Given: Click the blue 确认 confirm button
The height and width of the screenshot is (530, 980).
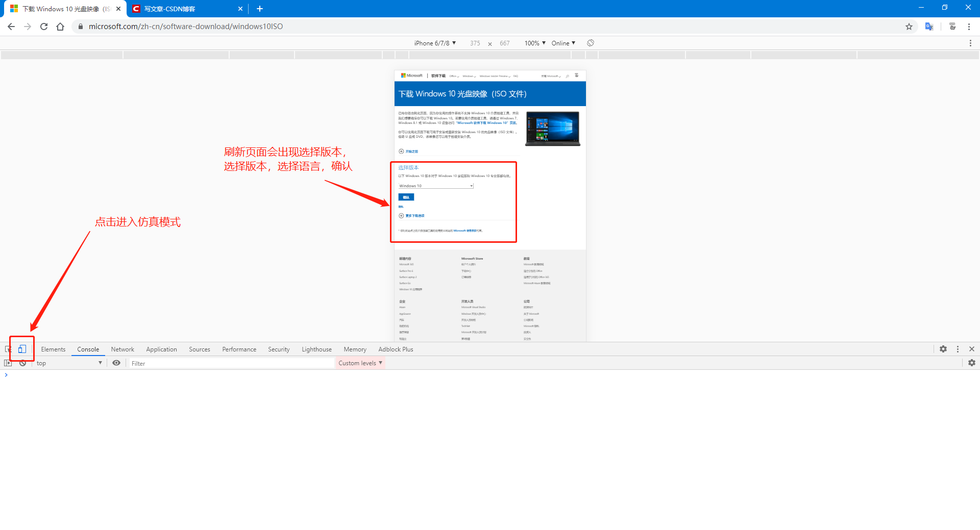Looking at the screenshot, I should click(x=406, y=197).
